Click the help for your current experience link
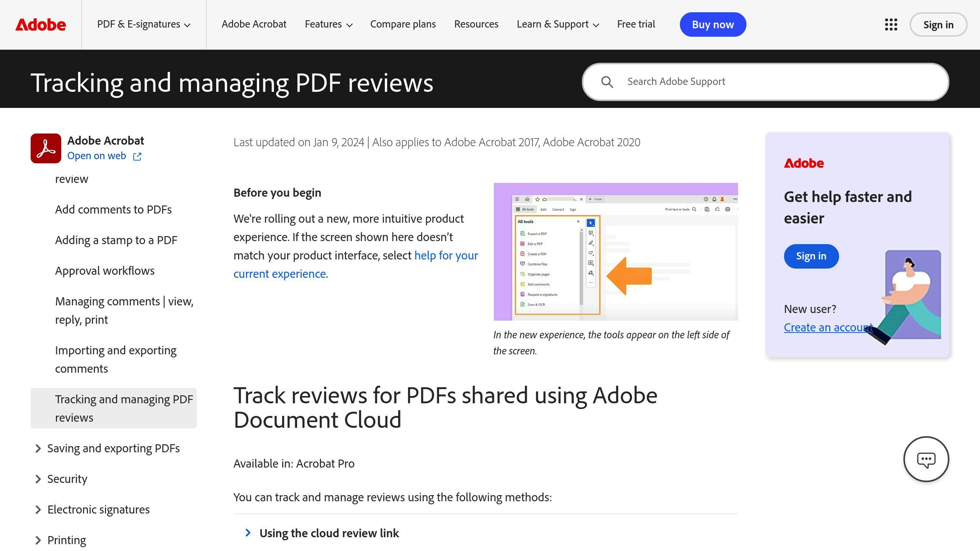Screen dimensions: 980x551 (x=355, y=264)
